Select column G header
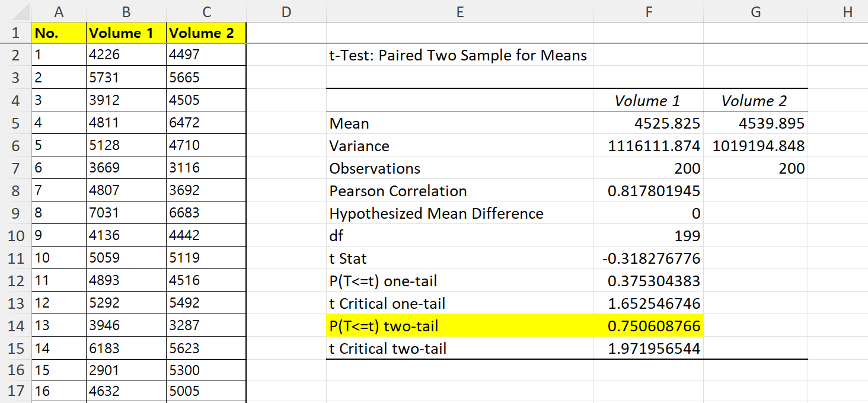 pyautogui.click(x=755, y=11)
